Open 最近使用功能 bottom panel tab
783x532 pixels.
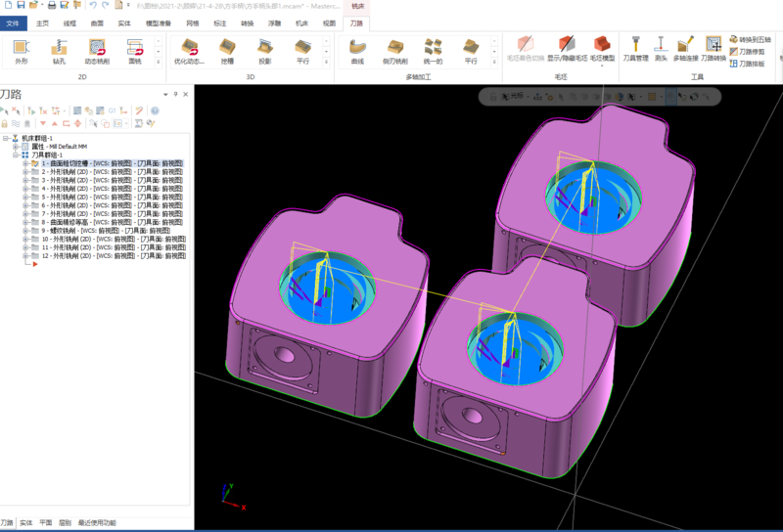click(97, 522)
